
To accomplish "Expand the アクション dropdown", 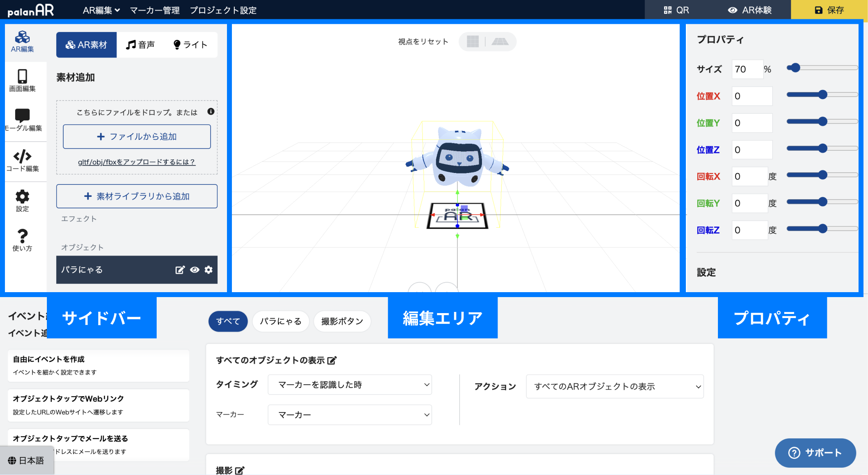I will point(615,387).
